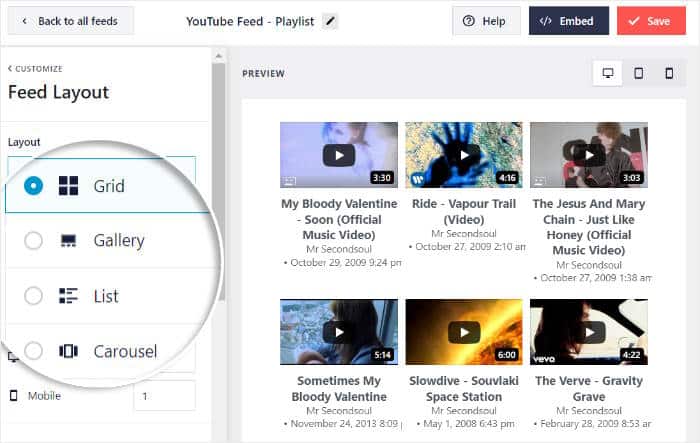The width and height of the screenshot is (700, 443).
Task: Click the 6:00 duration badge
Action: click(x=507, y=355)
